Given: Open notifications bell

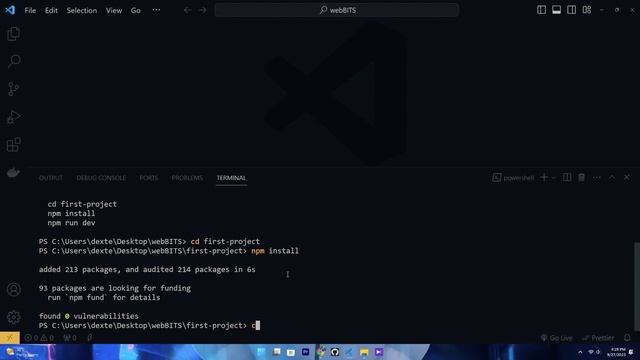Looking at the screenshot, I should (627, 338).
